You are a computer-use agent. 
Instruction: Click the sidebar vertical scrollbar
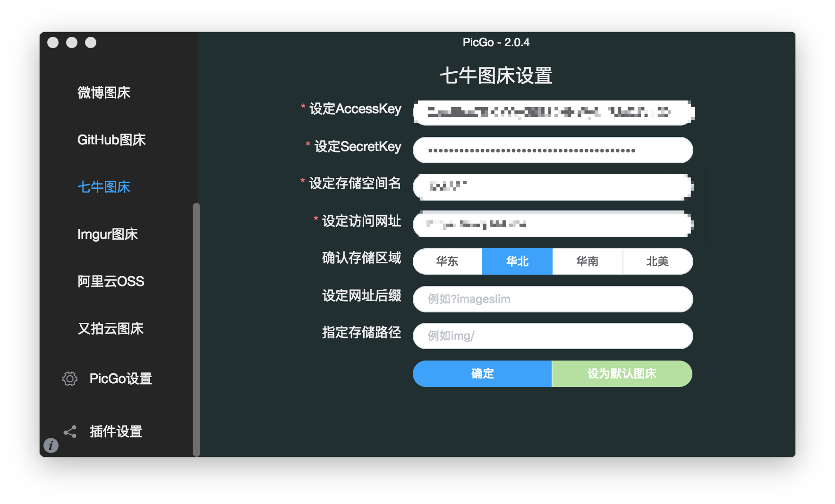click(196, 329)
